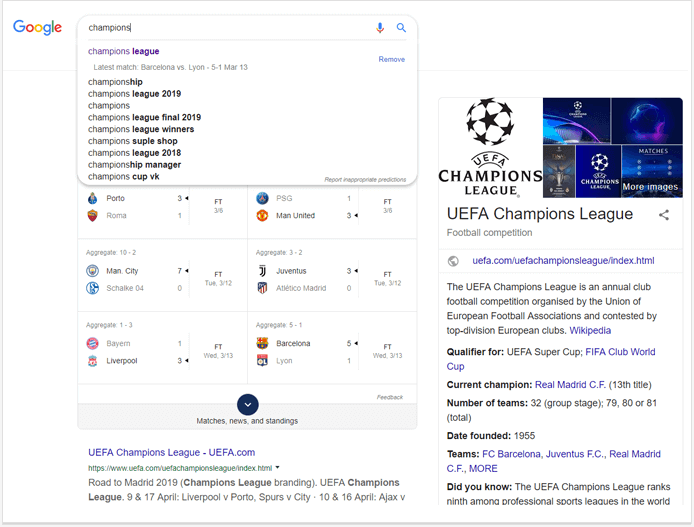Click Real Madrid C.F. current champion link
Image resolution: width=694 pixels, height=527 pixels.
coord(570,385)
